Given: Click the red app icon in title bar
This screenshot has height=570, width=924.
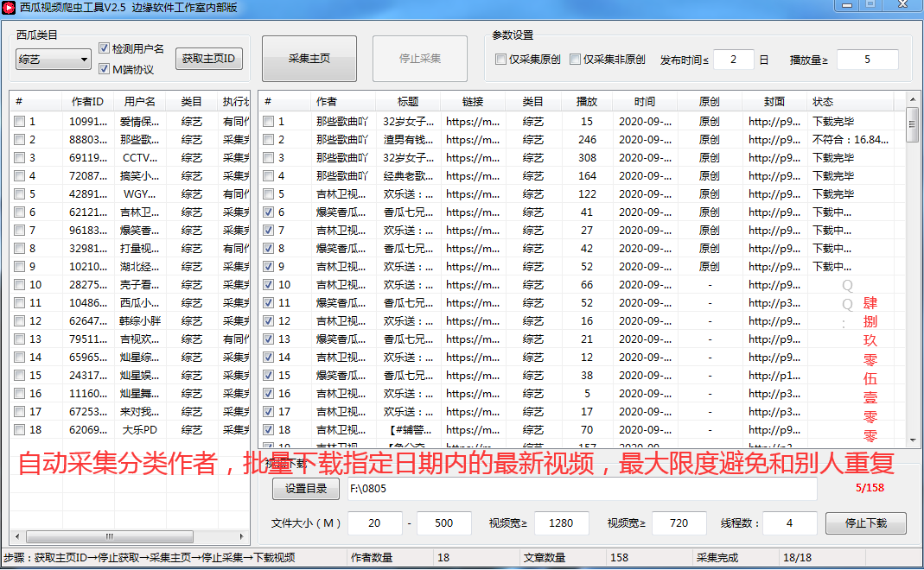Looking at the screenshot, I should pyautogui.click(x=9, y=7).
